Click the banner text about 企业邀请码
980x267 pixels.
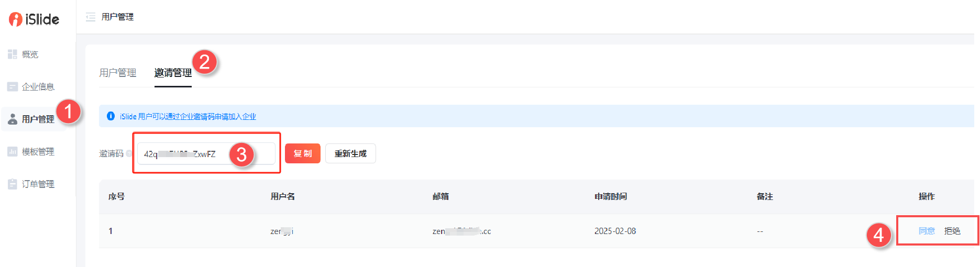188,116
